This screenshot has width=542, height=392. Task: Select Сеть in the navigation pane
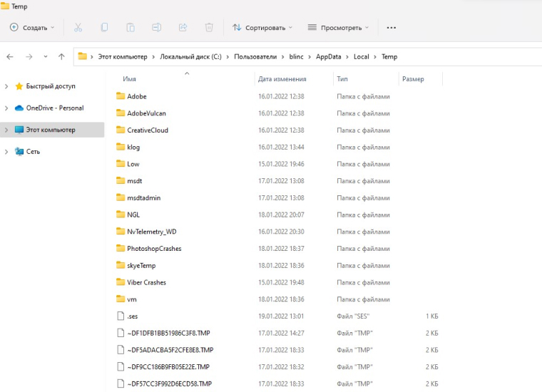33,152
